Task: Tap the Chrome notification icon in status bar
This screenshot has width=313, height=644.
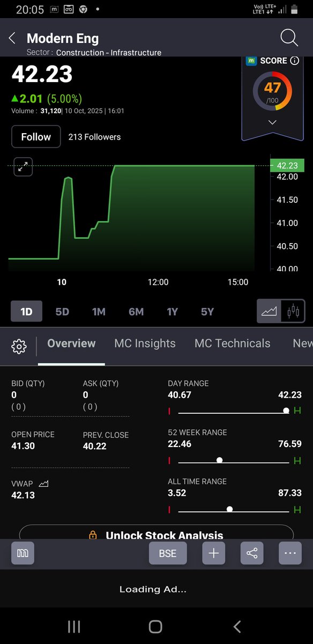Action: pos(83,9)
